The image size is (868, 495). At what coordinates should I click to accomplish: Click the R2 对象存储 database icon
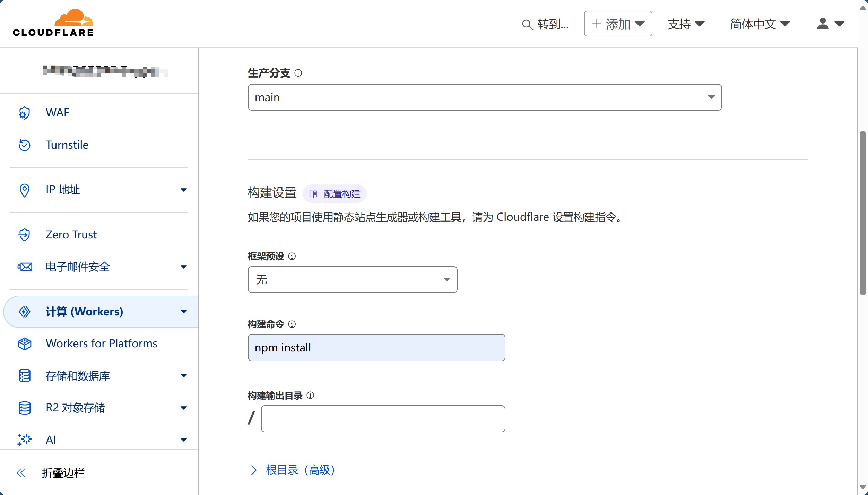(x=24, y=408)
